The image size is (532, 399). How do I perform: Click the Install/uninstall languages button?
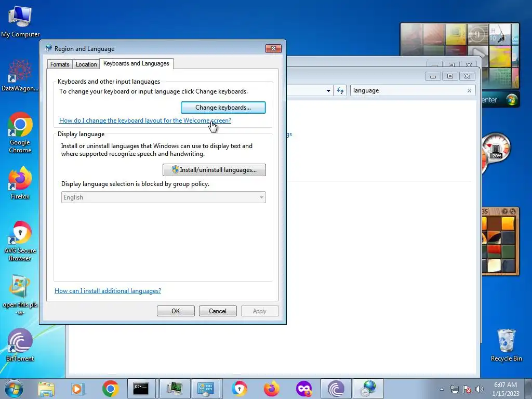tap(214, 170)
